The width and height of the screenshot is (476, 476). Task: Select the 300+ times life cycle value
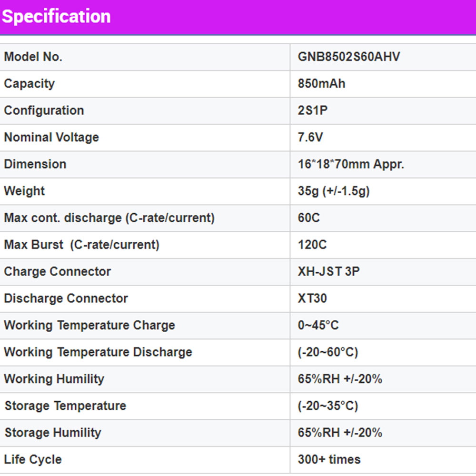pos(329,460)
